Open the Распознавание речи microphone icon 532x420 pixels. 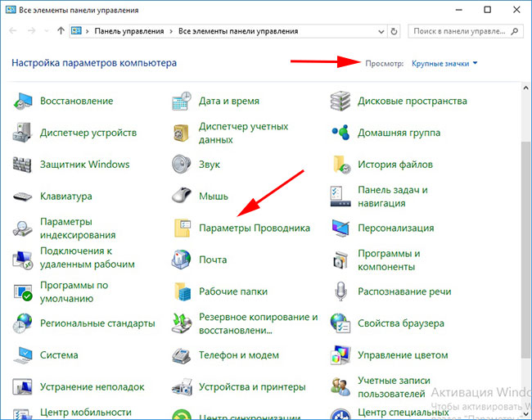340,292
